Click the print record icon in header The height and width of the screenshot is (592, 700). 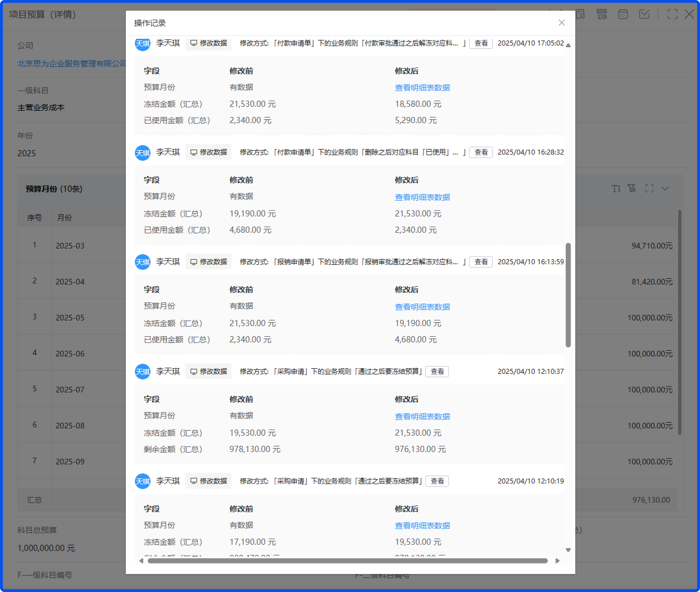[x=601, y=14]
